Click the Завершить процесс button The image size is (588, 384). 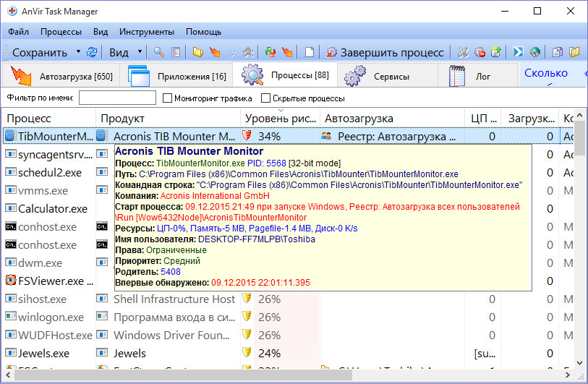tap(385, 53)
